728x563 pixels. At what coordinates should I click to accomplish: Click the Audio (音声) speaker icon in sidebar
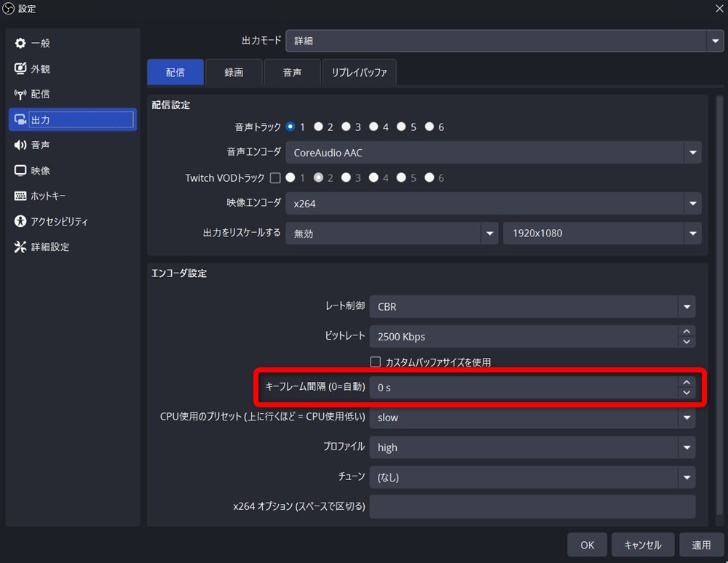coord(20,145)
